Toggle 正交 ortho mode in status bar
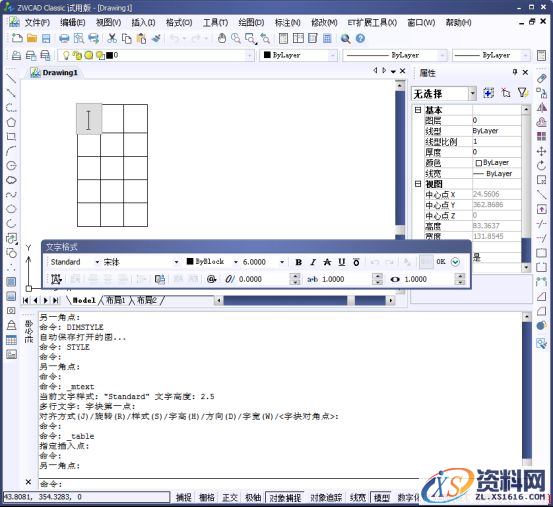Viewport: 553px width, 507px height. (x=230, y=497)
